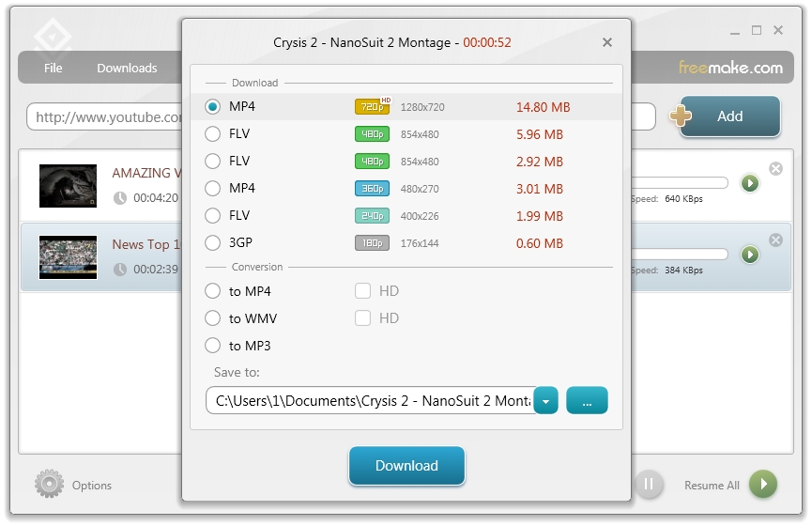The width and height of the screenshot is (812, 526).
Task: Tick the HD checkbox for to WMV
Action: tap(363, 318)
